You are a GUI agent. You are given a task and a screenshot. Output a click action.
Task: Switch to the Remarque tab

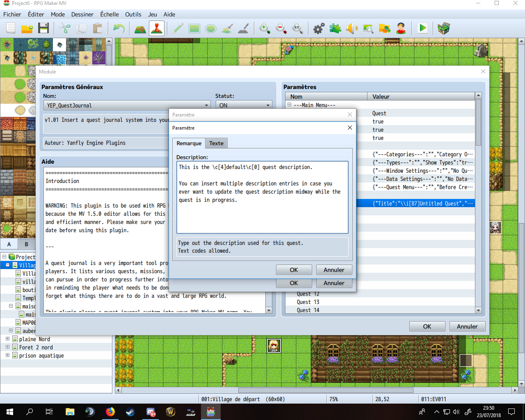point(189,143)
